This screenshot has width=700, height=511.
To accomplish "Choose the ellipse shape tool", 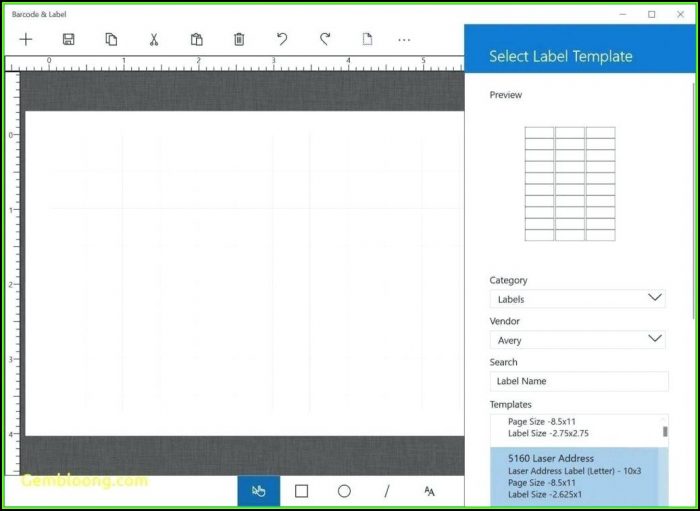I will pos(344,491).
